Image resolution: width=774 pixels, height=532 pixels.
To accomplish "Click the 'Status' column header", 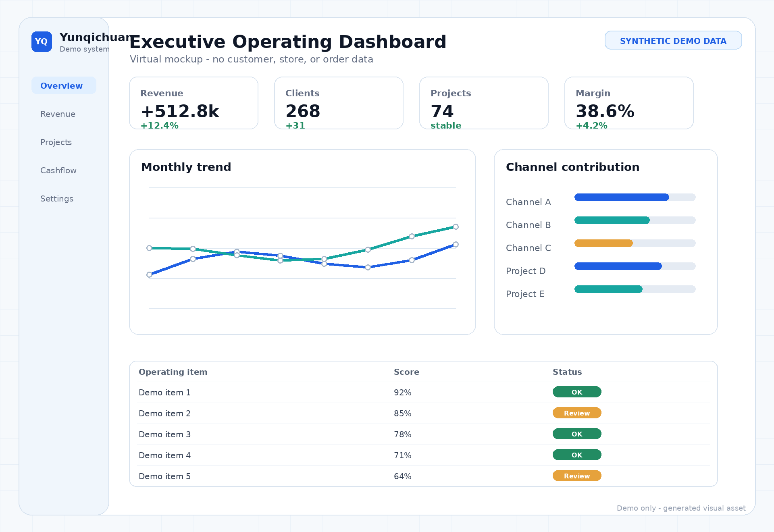I will pos(567,372).
